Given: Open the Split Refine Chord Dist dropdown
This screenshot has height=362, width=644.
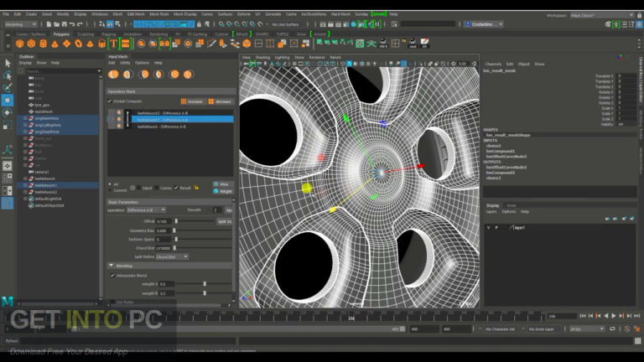Looking at the screenshot, I should click(172, 257).
